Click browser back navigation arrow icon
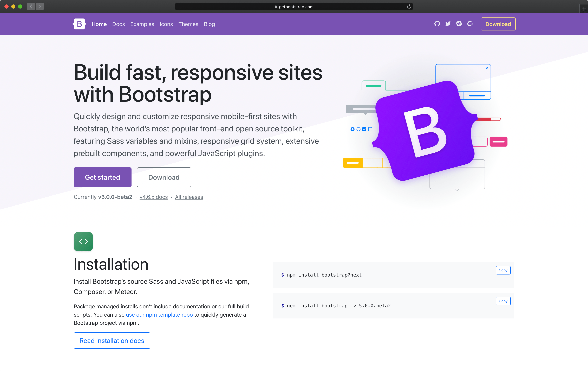Image resolution: width=588 pixels, height=371 pixels. click(x=31, y=6)
